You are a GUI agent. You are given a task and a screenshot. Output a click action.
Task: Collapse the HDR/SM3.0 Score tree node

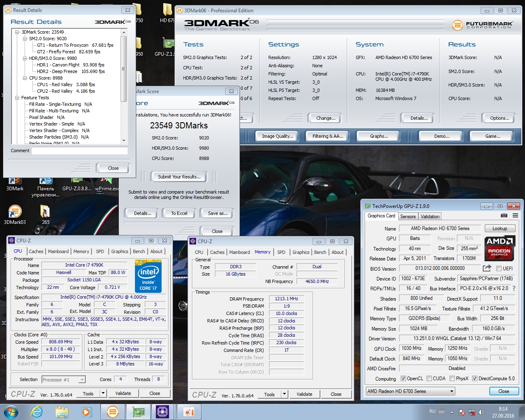25,58
